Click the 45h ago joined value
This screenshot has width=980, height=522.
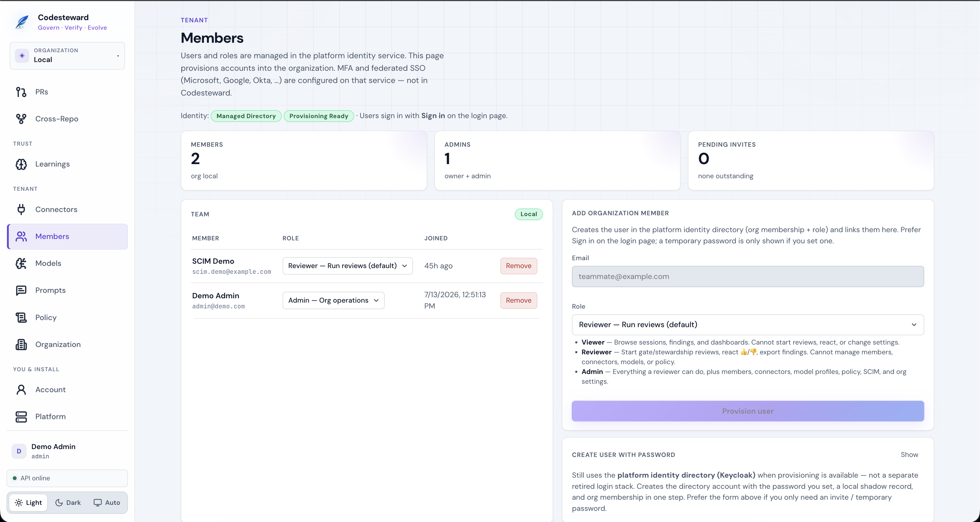(x=438, y=266)
